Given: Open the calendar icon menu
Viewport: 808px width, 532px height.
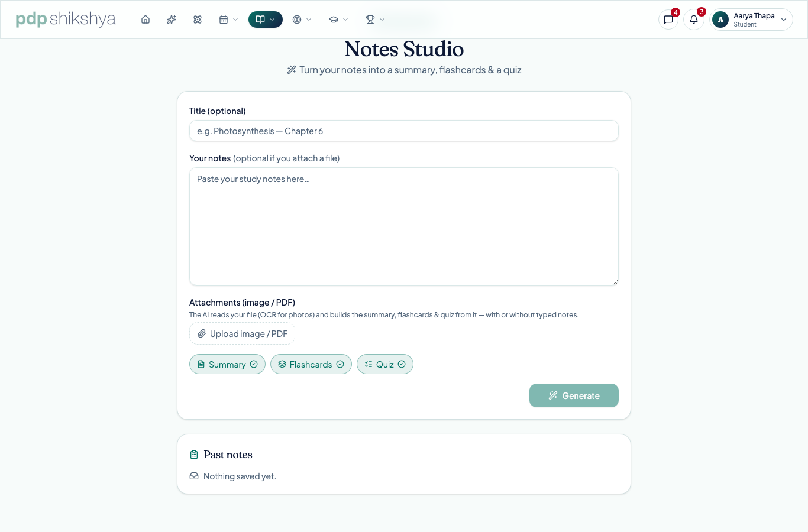Looking at the screenshot, I should (224, 20).
